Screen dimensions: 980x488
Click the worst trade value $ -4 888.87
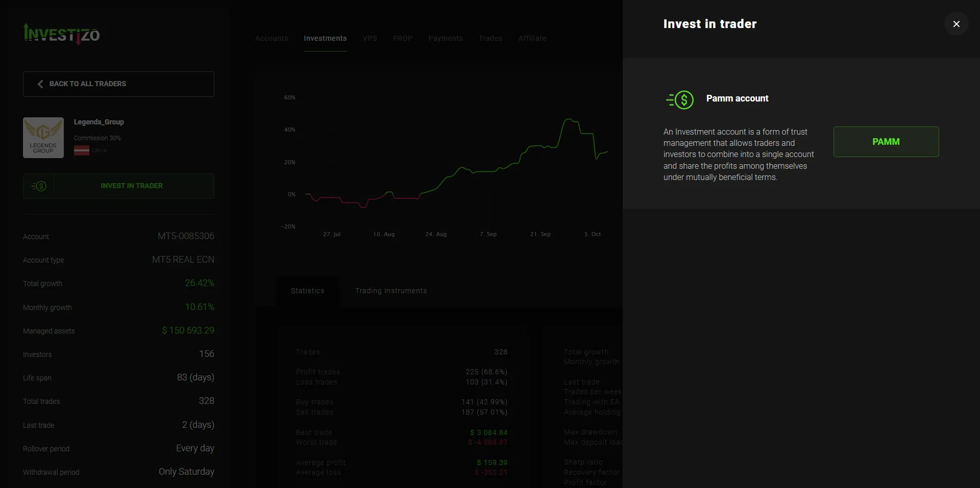coord(487,442)
